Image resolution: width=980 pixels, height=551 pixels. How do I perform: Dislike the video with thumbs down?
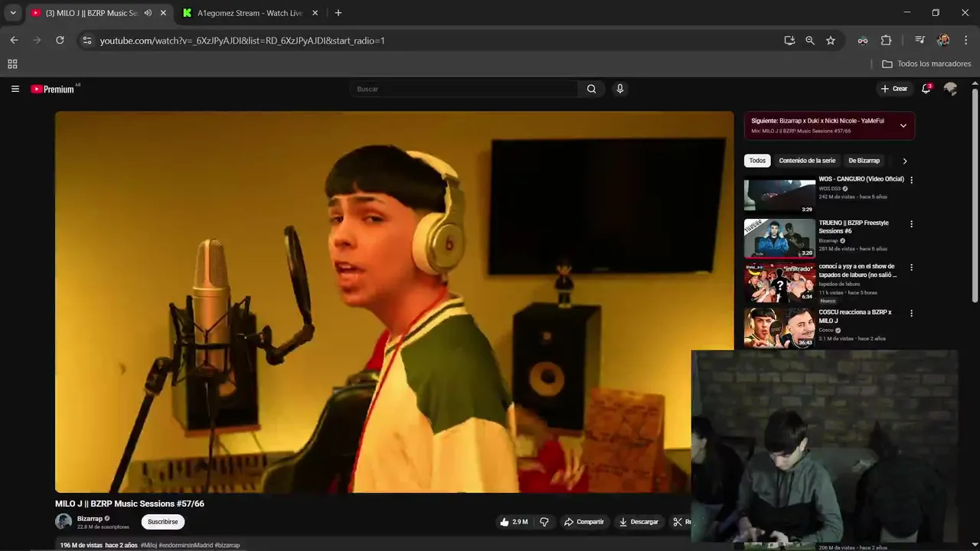[544, 522]
